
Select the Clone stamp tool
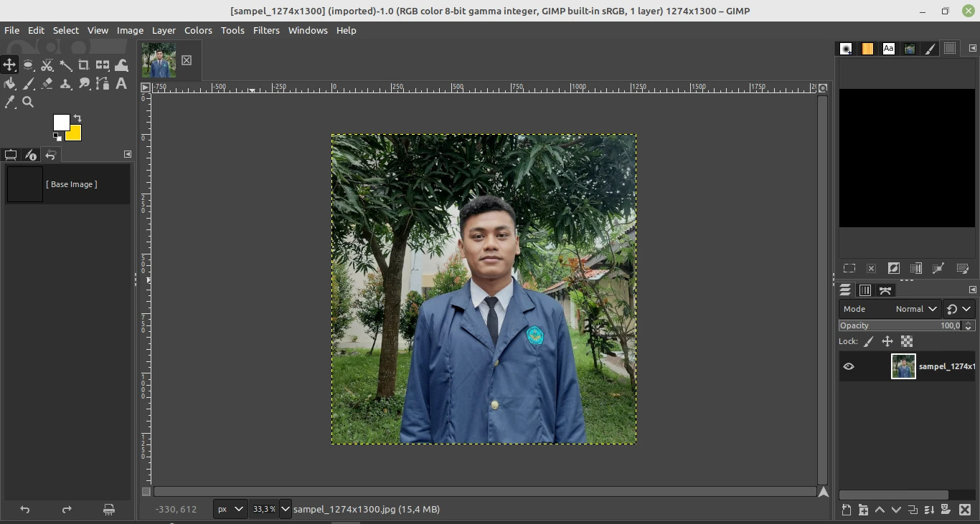(65, 84)
